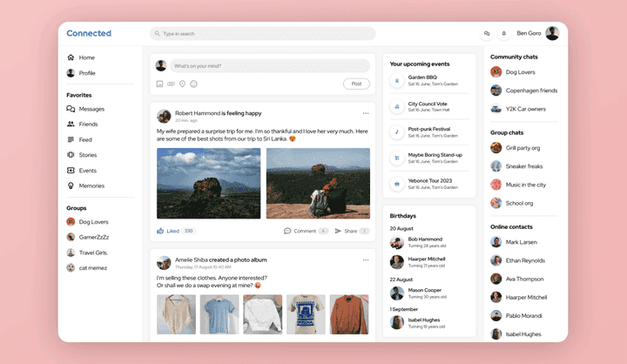
Task: Add a location pin to the post
Action: [x=182, y=84]
